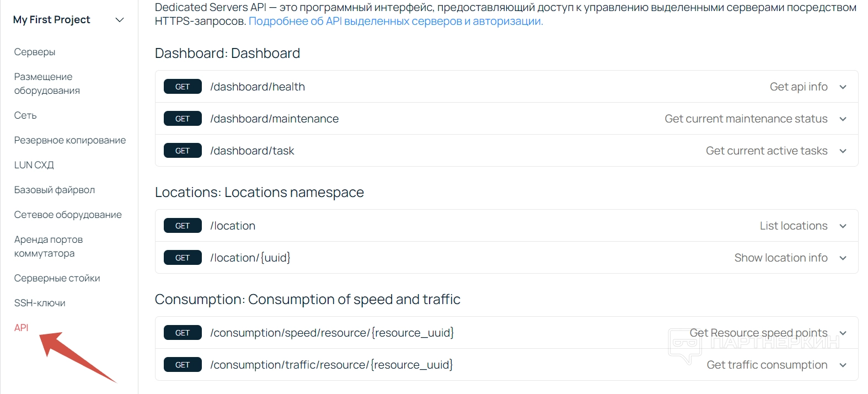
Task: Expand the Get traffic consumption chevron
Action: point(843,365)
